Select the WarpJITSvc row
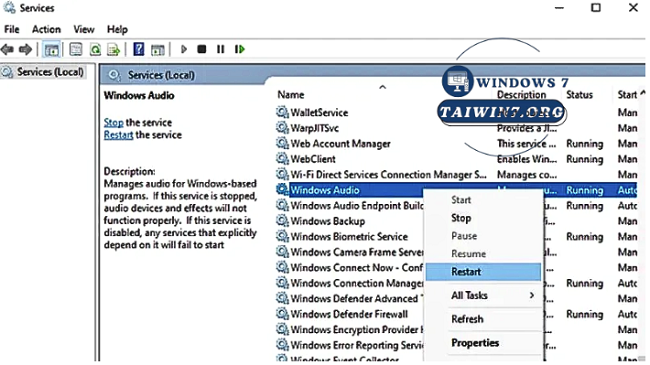Image resolution: width=650 pixels, height=365 pixels. point(456,128)
